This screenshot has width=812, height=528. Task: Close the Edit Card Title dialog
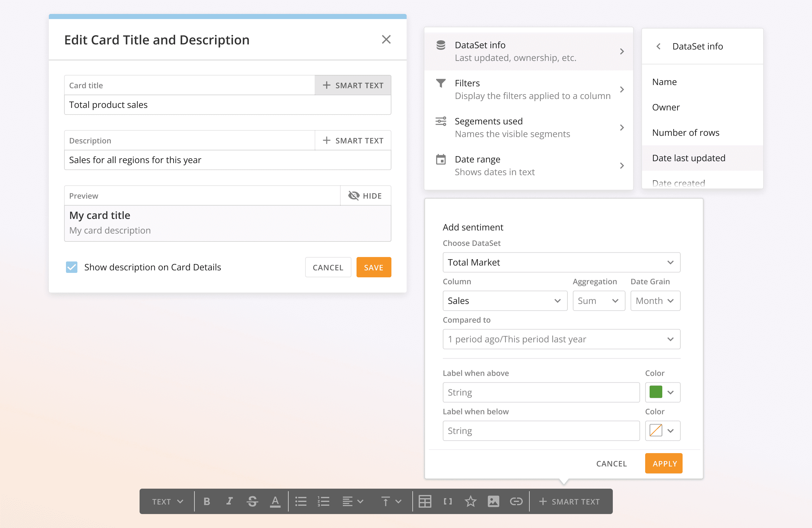click(386, 40)
